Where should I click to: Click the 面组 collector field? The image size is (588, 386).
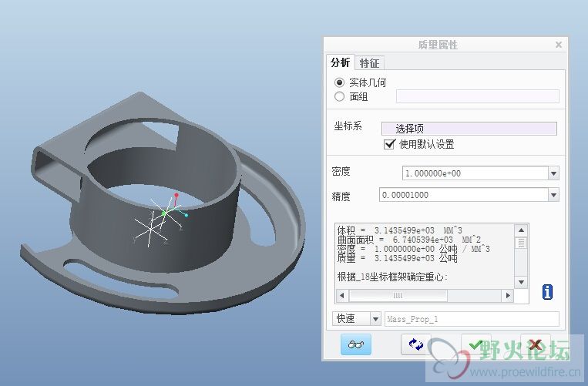[x=477, y=96]
